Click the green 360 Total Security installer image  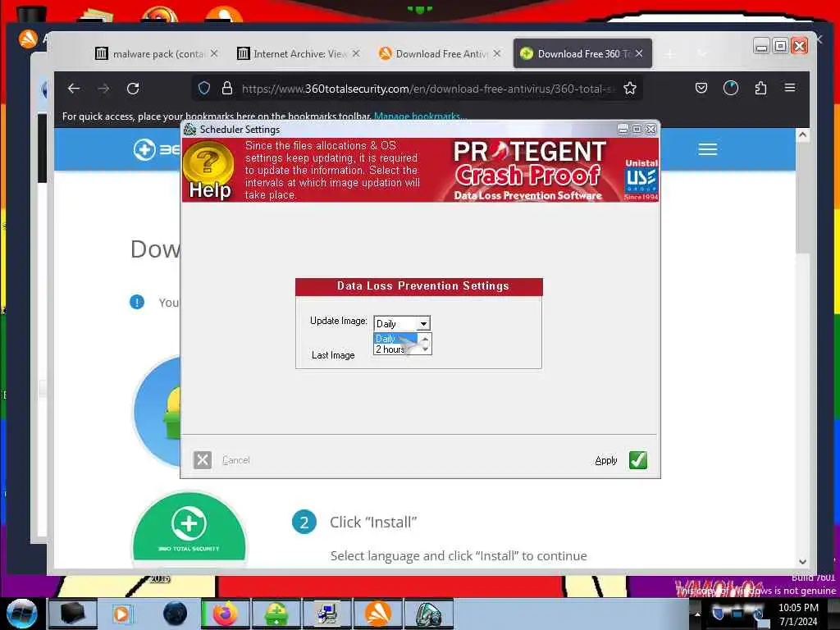click(x=189, y=527)
